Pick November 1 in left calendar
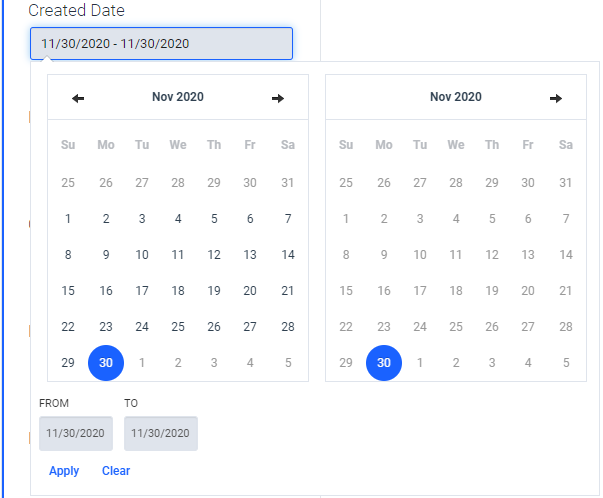 tap(68, 219)
